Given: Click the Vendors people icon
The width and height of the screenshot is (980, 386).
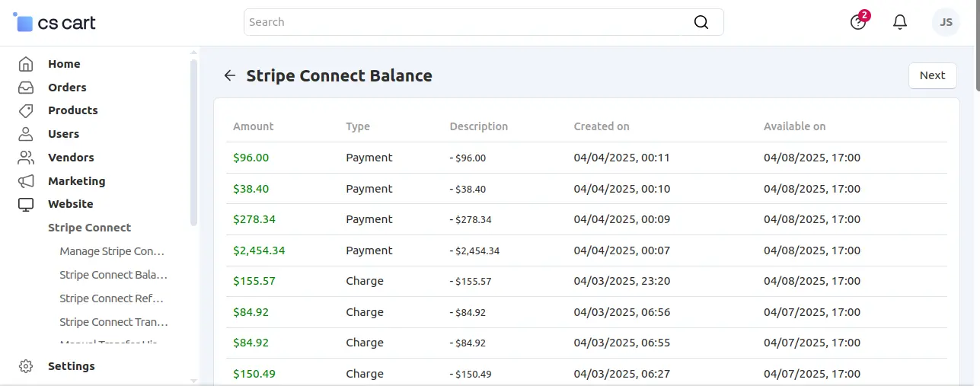Looking at the screenshot, I should click(x=26, y=158).
